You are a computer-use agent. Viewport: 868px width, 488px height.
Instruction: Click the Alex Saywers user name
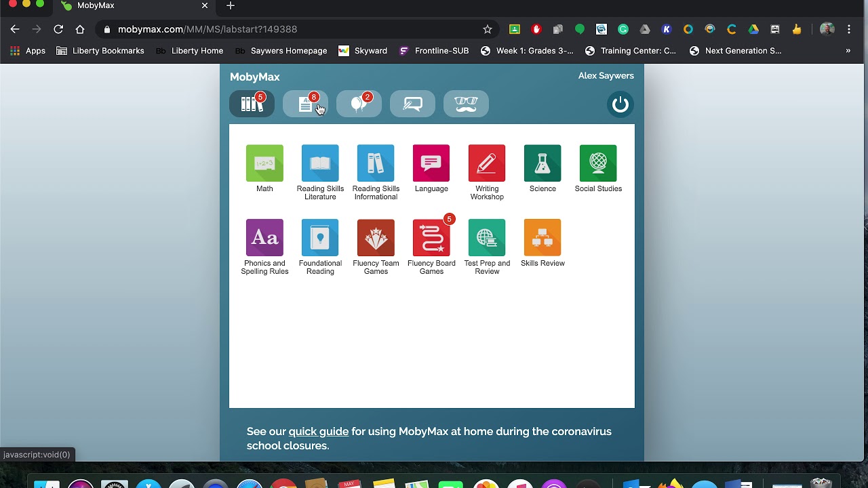(x=606, y=75)
